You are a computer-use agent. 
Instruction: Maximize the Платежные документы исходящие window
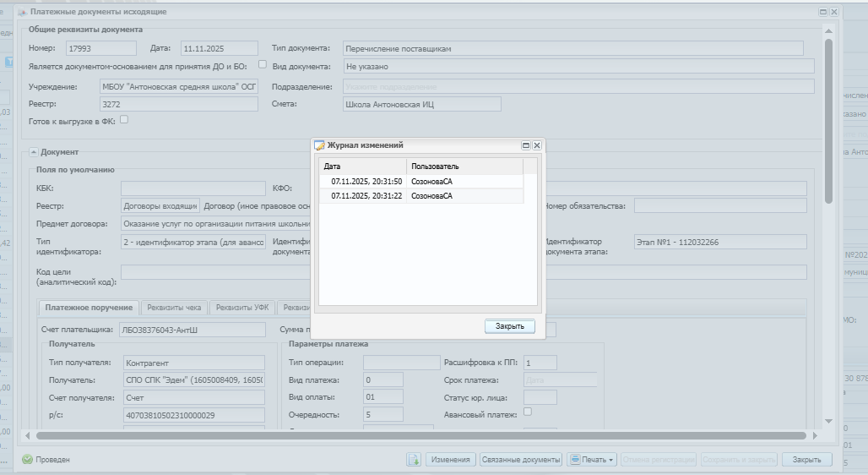tap(823, 12)
